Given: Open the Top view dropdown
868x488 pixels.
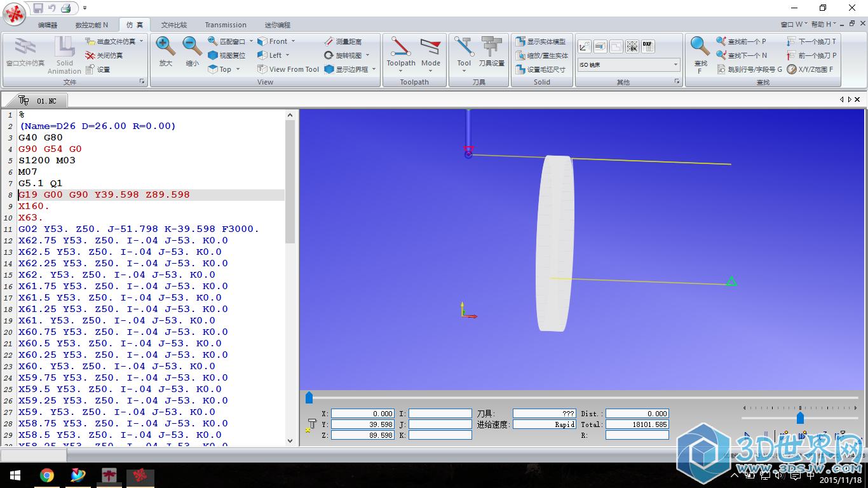Looking at the screenshot, I should tap(238, 69).
